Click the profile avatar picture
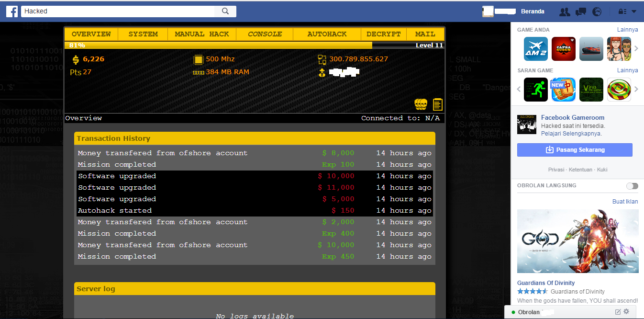Viewport: 644px width, 319px height. tap(488, 11)
